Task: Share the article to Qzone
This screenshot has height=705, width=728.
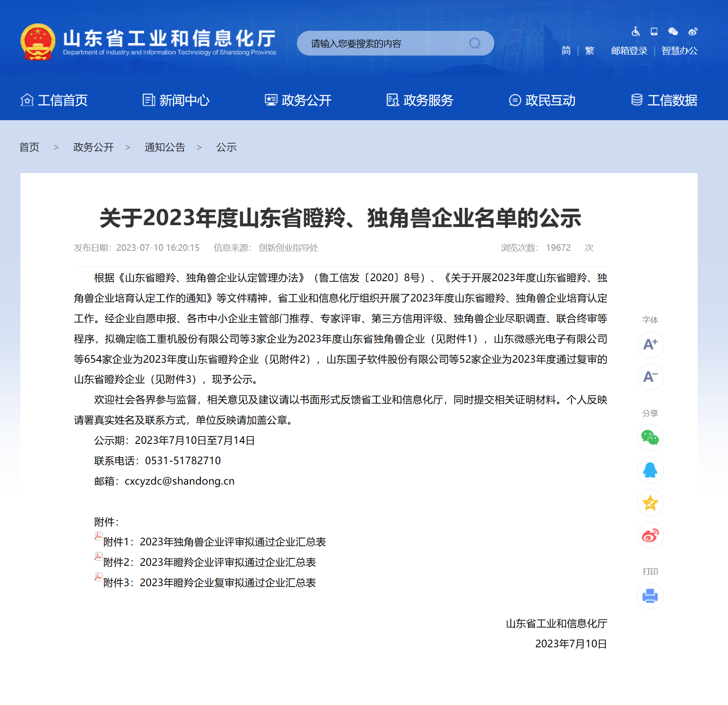Action: coord(650,503)
